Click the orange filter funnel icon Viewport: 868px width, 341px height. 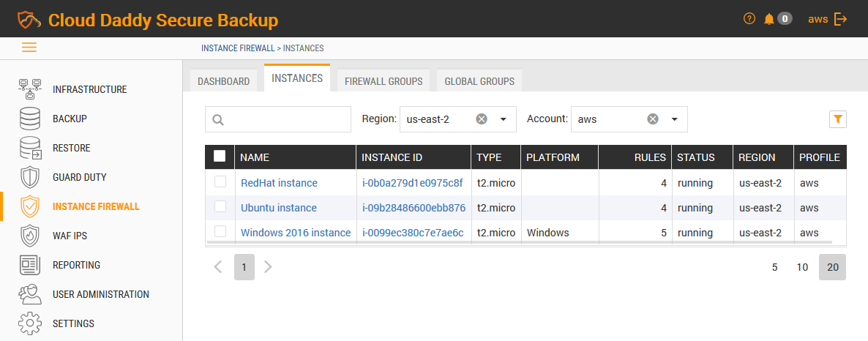click(838, 119)
